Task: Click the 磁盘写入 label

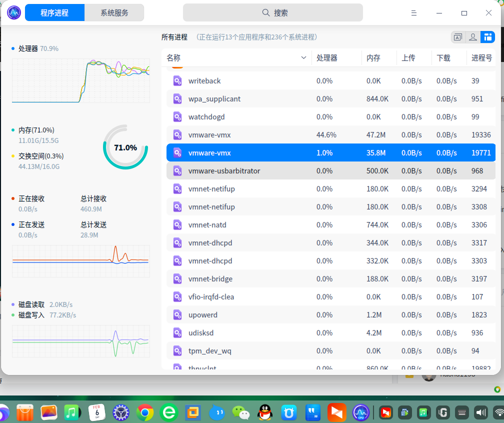Action: (31, 315)
